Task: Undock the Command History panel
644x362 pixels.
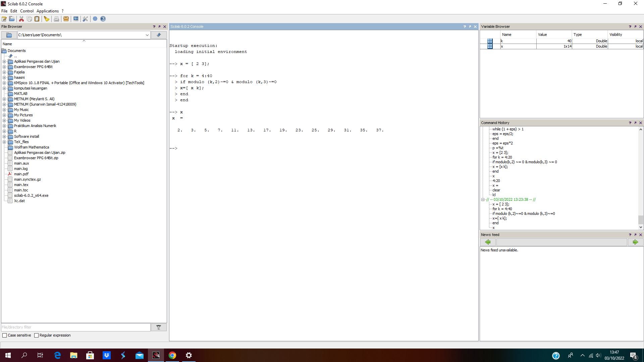Action: tap(635, 123)
